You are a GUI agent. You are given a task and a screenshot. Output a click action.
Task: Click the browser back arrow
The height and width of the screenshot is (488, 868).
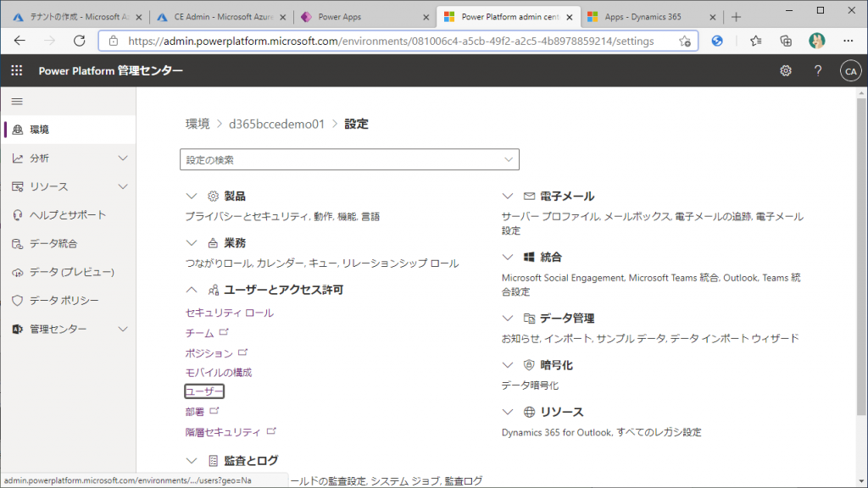click(19, 41)
